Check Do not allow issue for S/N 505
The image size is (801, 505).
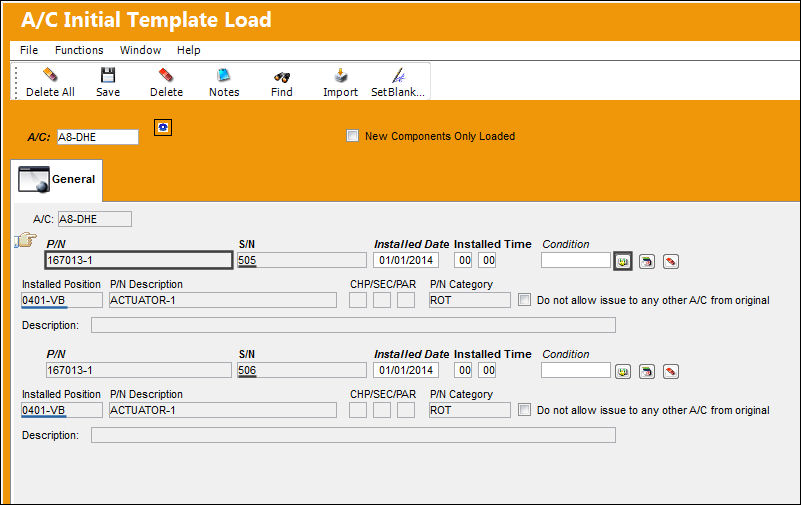(524, 299)
